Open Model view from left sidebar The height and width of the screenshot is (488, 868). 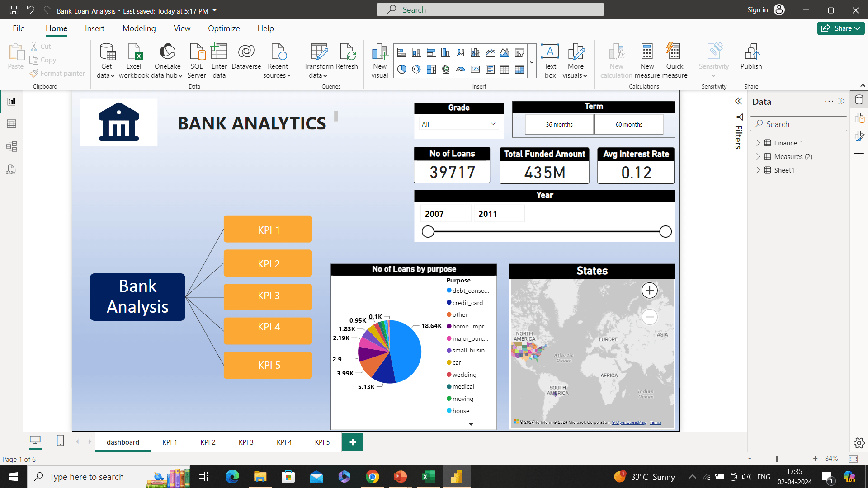click(11, 146)
